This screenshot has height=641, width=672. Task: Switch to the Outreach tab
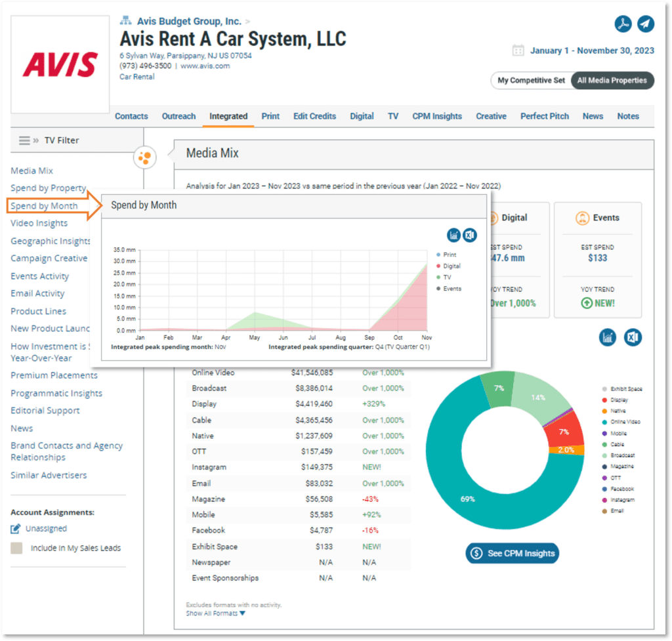pos(178,116)
